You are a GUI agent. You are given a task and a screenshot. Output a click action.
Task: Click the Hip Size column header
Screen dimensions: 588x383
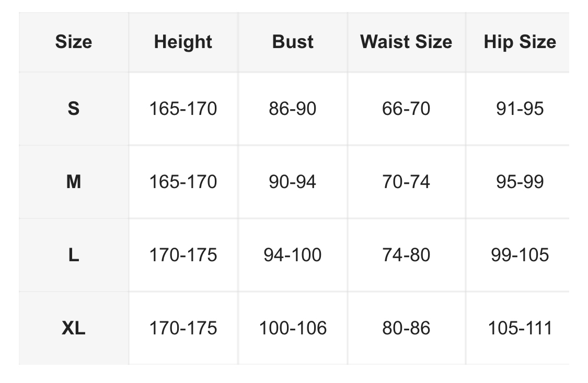(x=520, y=42)
